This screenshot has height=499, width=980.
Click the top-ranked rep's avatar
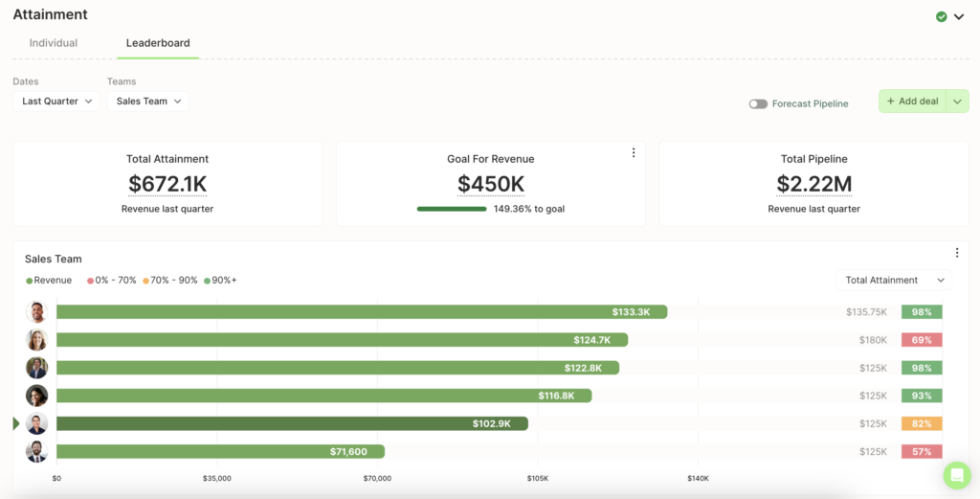click(x=37, y=312)
